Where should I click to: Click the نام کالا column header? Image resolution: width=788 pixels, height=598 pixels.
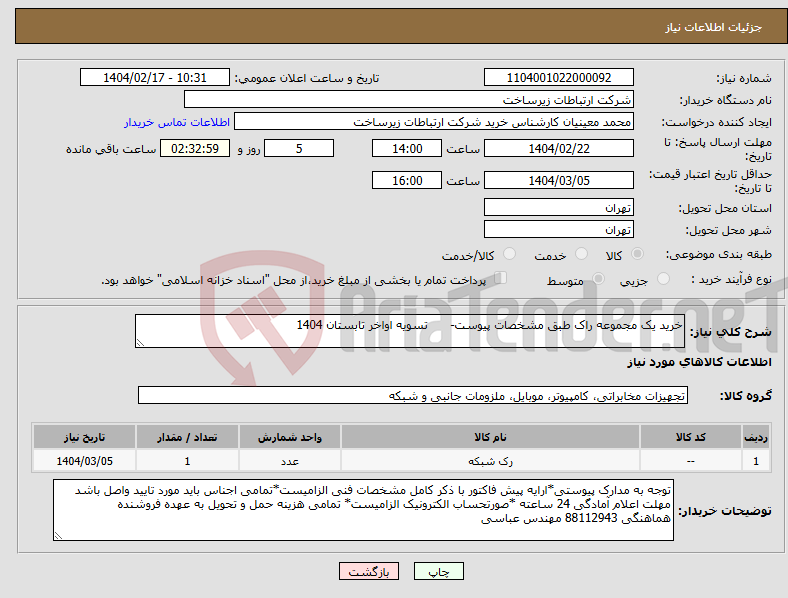tap(490, 437)
